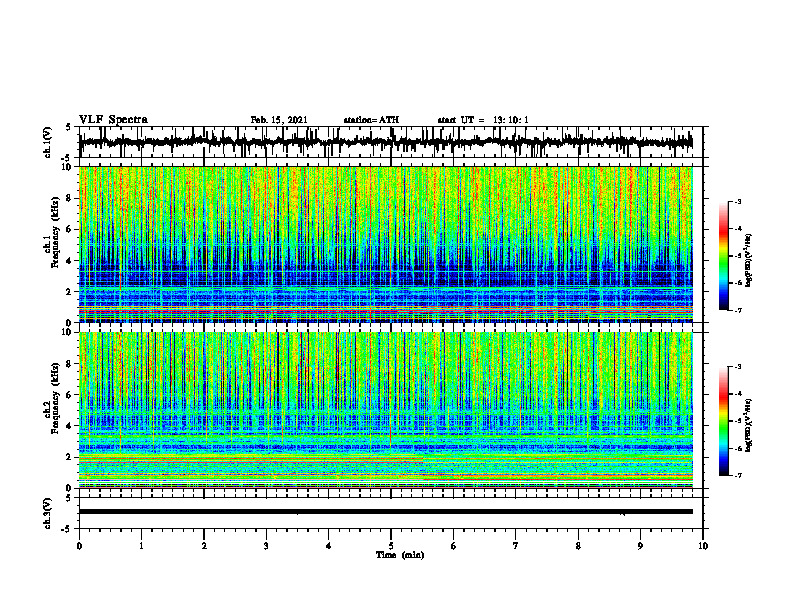The width and height of the screenshot is (792, 612).
Task: Click the ch.1 waveform trace panel
Action: [391, 142]
